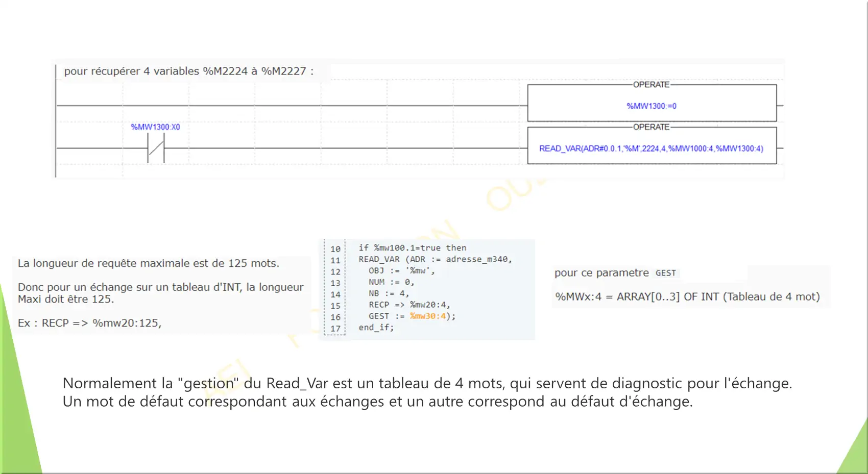Click line number 10 in code gutter
Image resolution: width=868 pixels, height=474 pixels.
tap(335, 249)
